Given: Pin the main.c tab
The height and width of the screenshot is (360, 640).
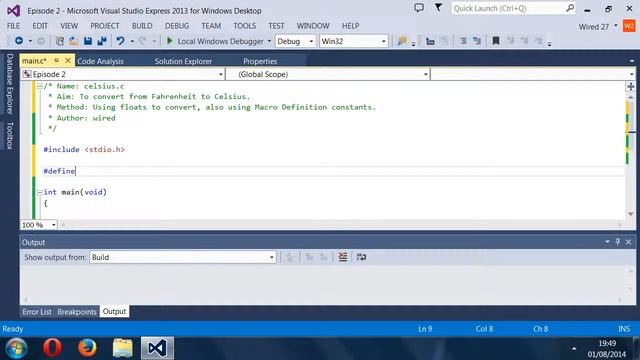Looking at the screenshot, I should 57,60.
